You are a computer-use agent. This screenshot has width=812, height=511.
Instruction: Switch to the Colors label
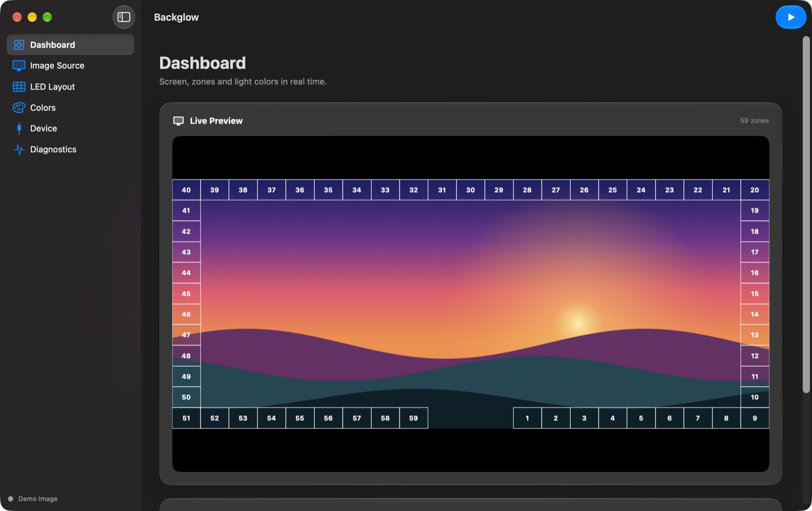(43, 108)
